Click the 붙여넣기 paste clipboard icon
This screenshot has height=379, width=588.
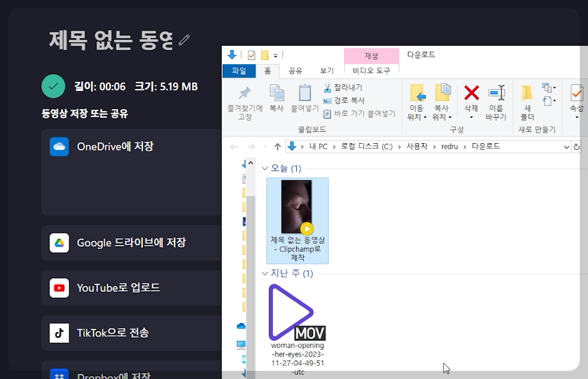pyautogui.click(x=304, y=93)
